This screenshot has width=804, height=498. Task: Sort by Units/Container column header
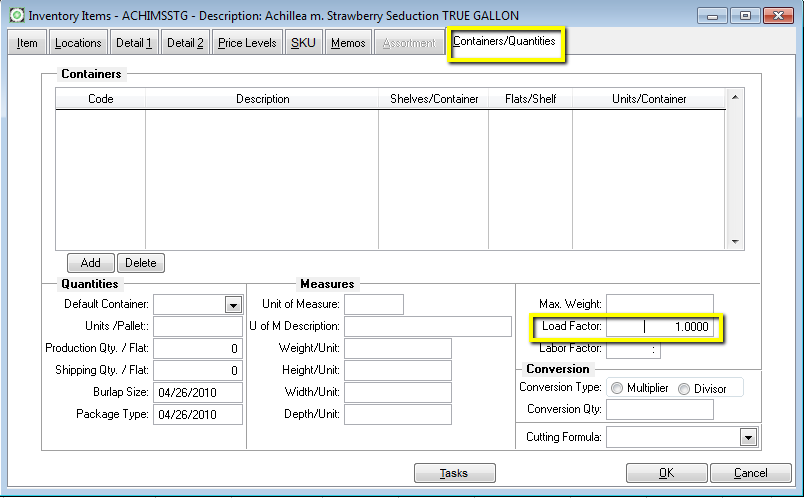click(649, 99)
